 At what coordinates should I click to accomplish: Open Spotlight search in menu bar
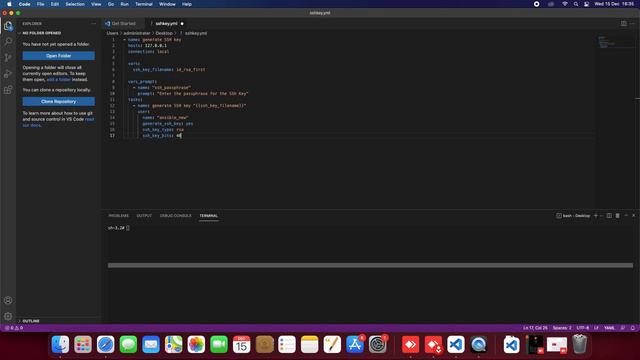(x=576, y=4)
